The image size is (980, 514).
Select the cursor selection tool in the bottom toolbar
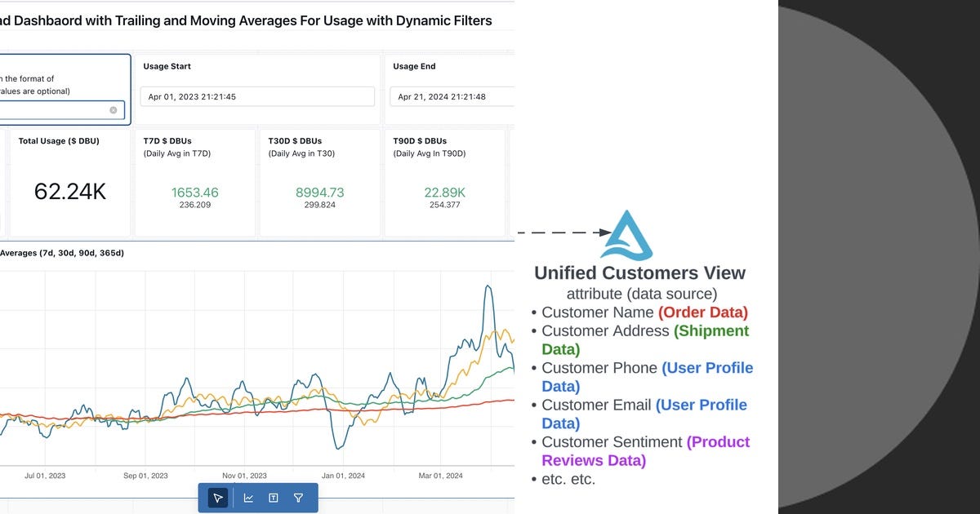[216, 498]
